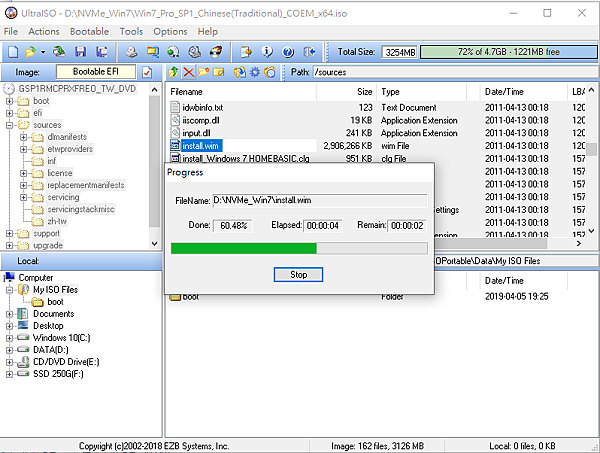Collapse the sources folder node
This screenshot has height=453, width=600.
(x=9, y=125)
